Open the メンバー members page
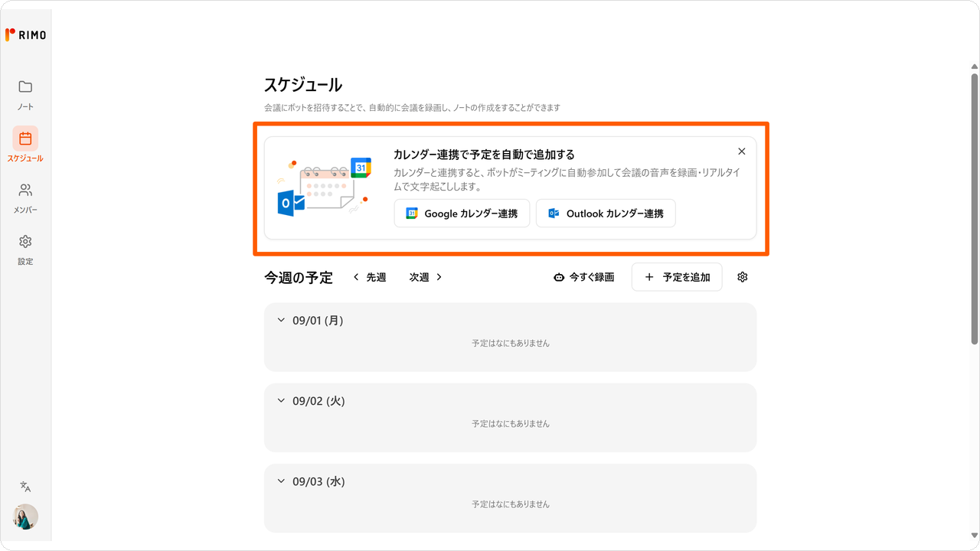 click(25, 197)
